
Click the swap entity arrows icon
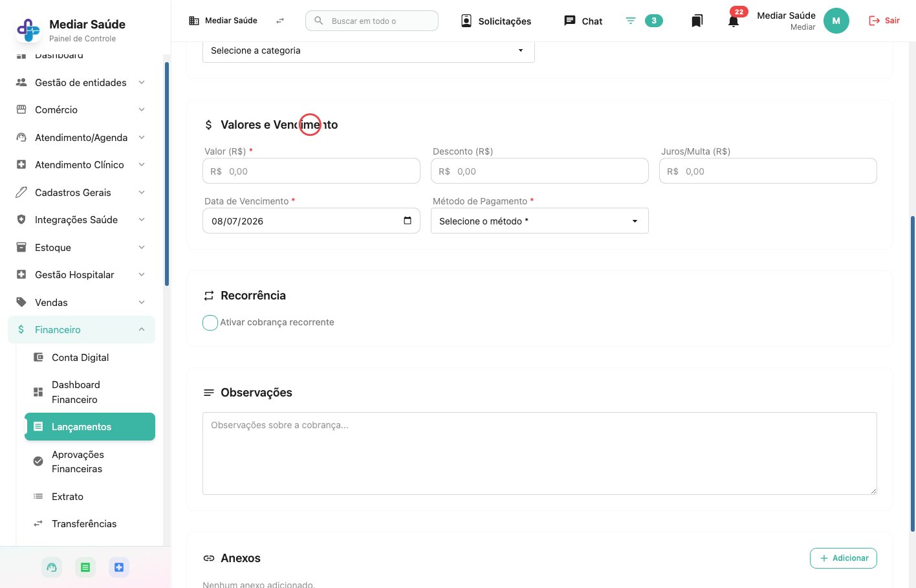point(280,21)
